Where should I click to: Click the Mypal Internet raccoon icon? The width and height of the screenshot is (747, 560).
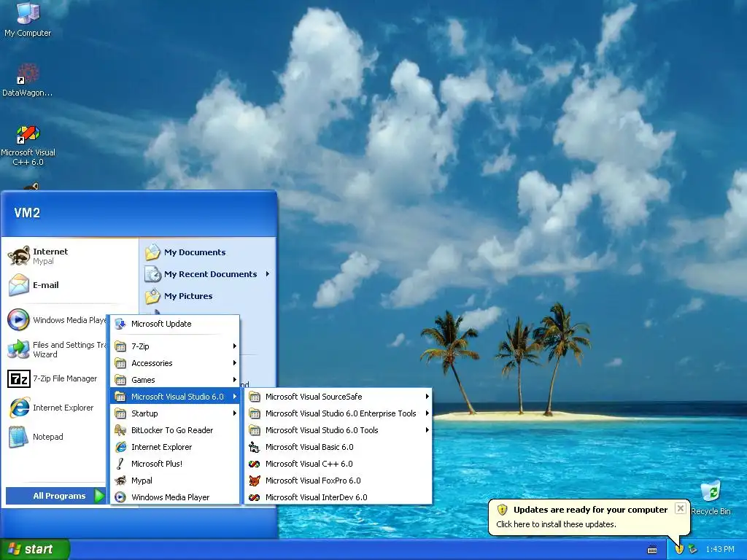(x=19, y=256)
